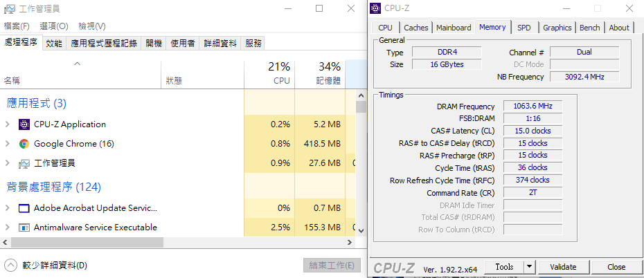Click the CAS# Latency value 15.0 clocks
This screenshot has width=644, height=278.
click(x=533, y=131)
